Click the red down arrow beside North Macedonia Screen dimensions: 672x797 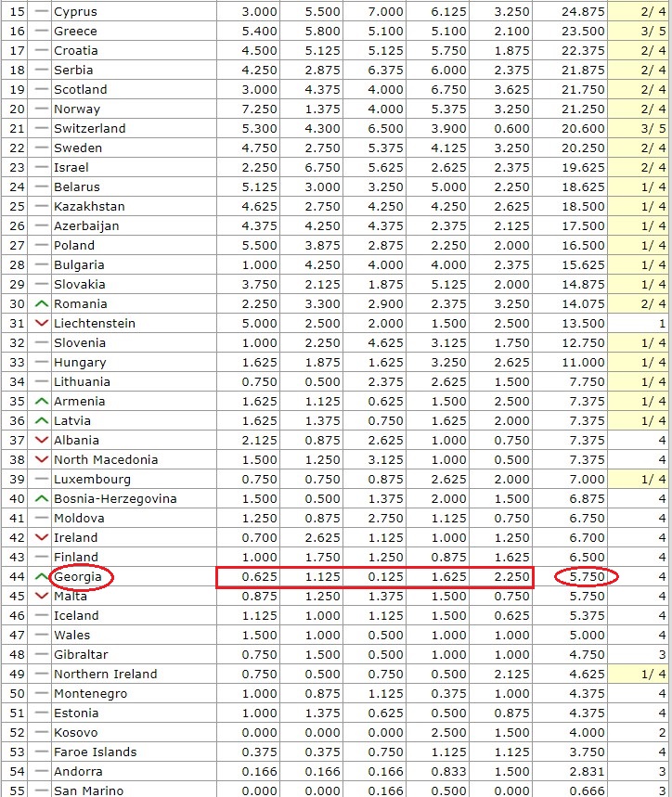(x=42, y=459)
